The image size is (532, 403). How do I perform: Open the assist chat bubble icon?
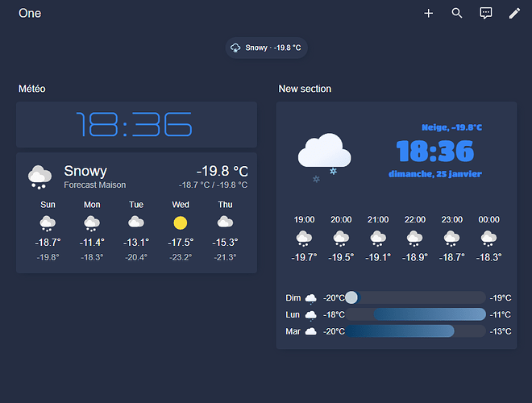485,13
